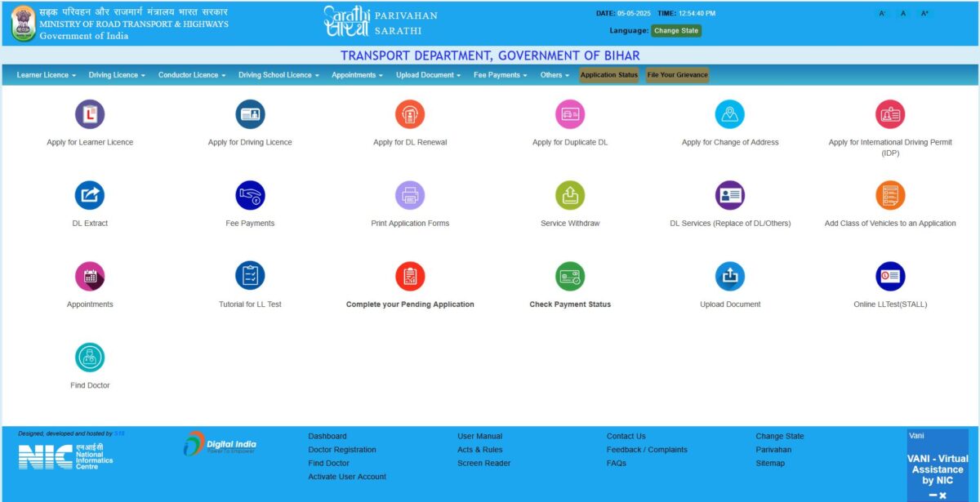The width and height of the screenshot is (980, 502).
Task: Select the Upload Document icon
Action: (x=730, y=276)
